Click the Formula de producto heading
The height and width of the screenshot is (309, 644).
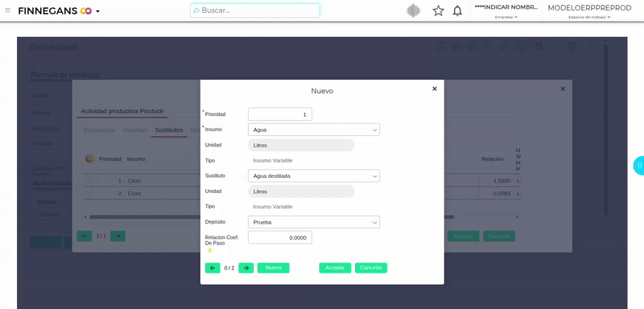coord(64,75)
